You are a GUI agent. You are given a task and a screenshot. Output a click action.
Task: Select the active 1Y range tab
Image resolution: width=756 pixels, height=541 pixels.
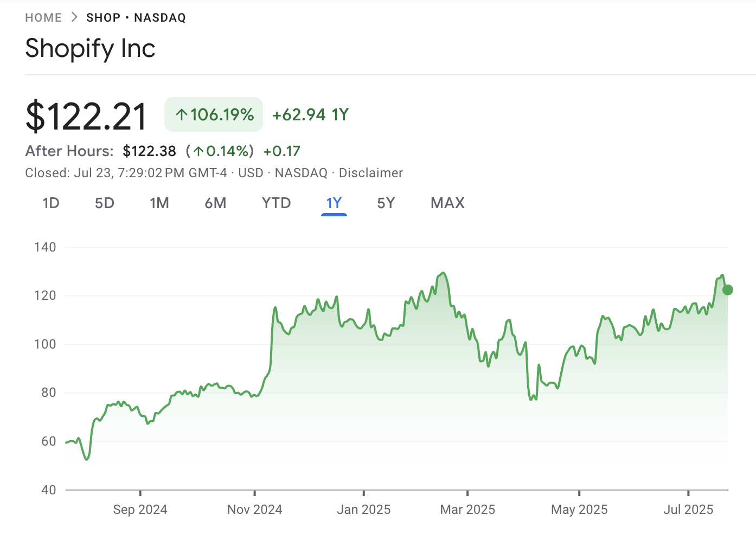[x=334, y=203]
